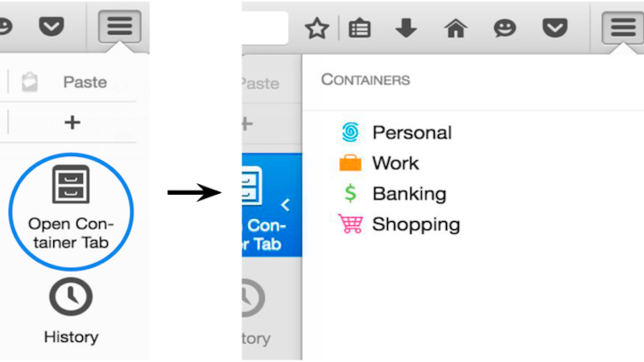
Task: Go to the home page icon
Action: coord(456,28)
